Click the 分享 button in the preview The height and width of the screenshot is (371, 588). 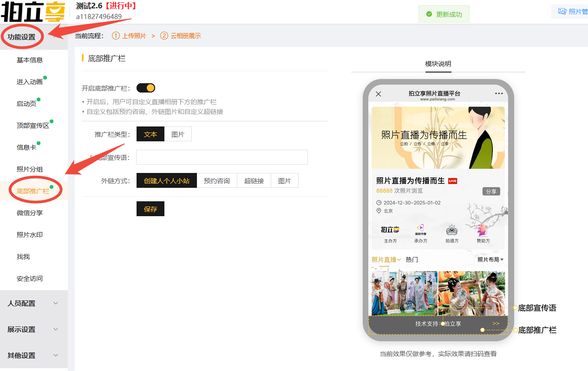point(491,191)
